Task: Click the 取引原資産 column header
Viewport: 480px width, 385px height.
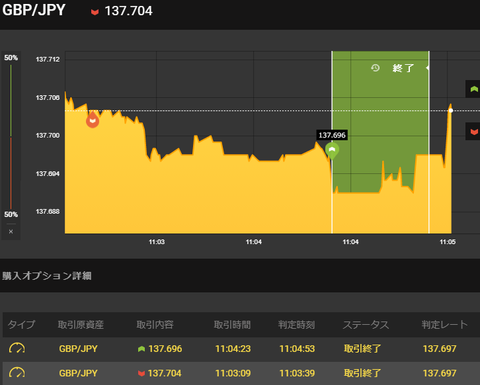Action: click(x=81, y=324)
